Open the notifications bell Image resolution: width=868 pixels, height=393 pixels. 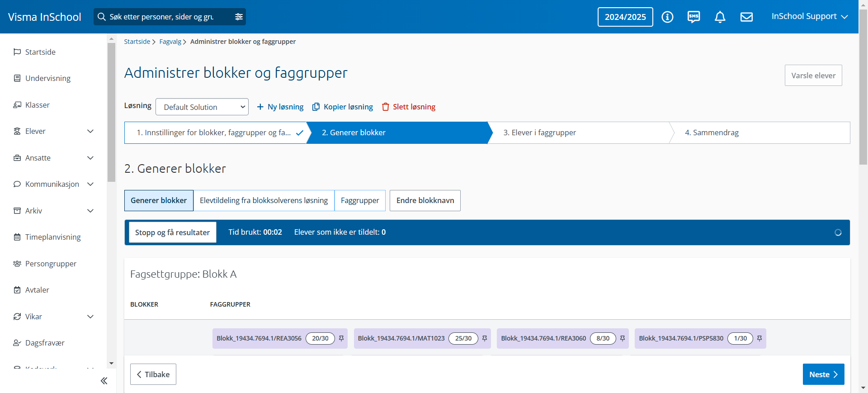720,17
